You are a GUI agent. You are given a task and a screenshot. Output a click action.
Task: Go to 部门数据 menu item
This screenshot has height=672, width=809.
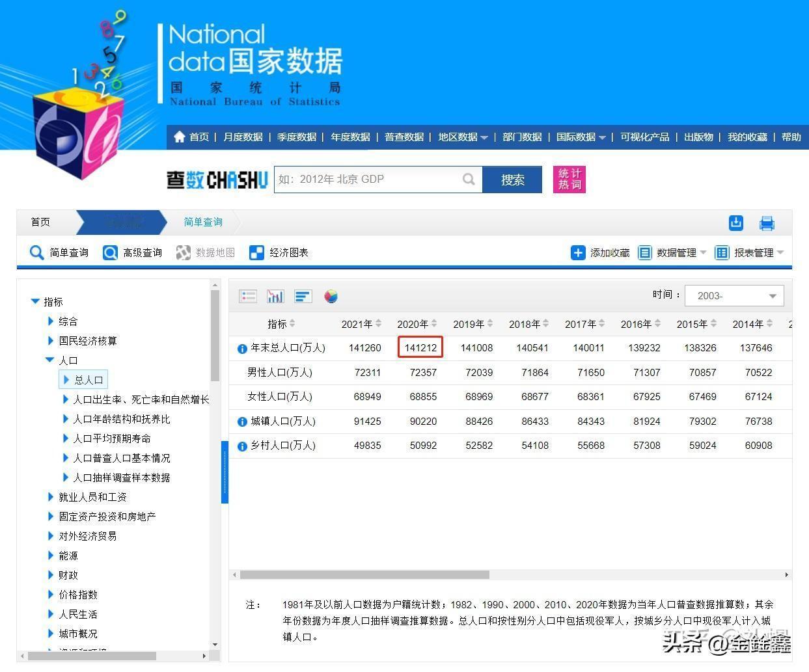point(522,137)
